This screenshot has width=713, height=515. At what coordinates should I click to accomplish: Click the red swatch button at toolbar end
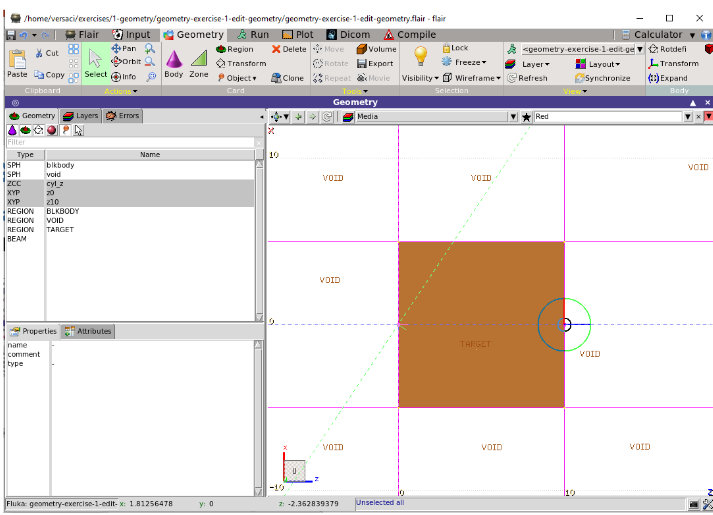point(708,117)
